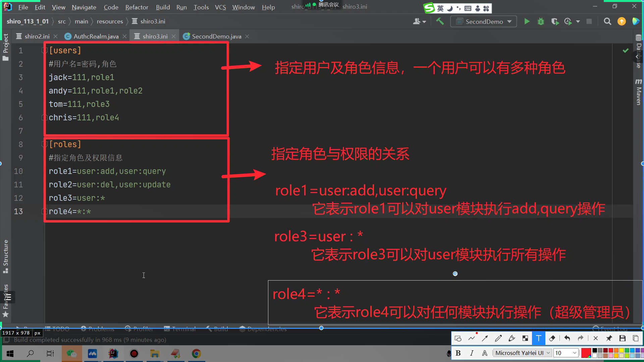Image resolution: width=644 pixels, height=362 pixels.
Task: Copy screenshot to clipboard icon
Action: (x=635, y=338)
